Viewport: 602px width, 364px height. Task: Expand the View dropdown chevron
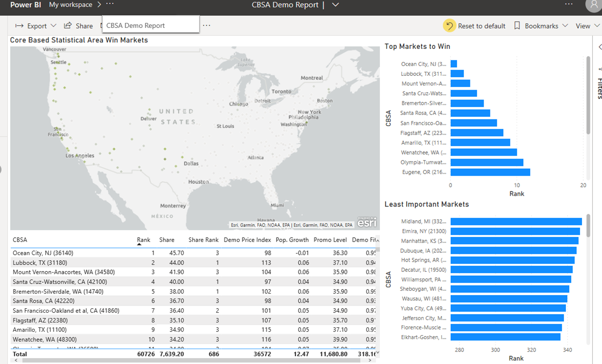(x=597, y=25)
